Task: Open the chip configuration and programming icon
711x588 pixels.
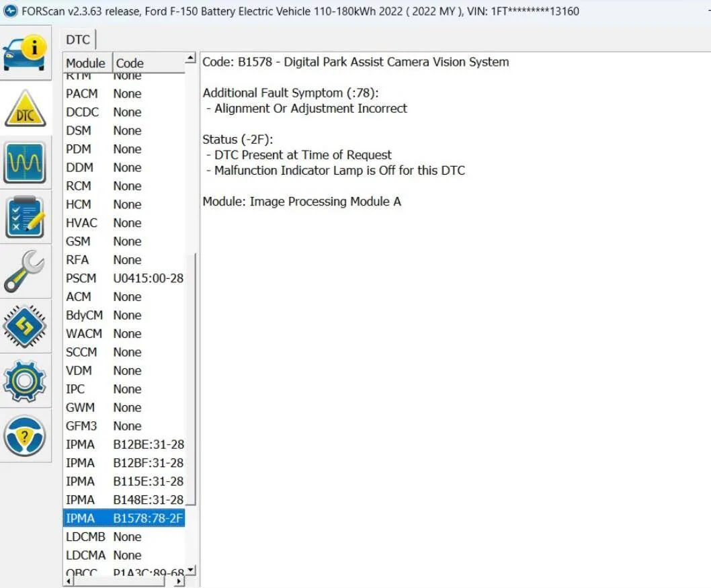Action: coord(25,327)
